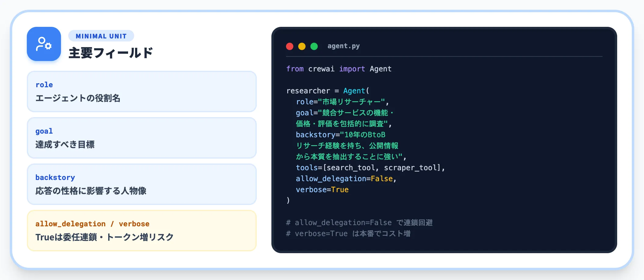Click the red window dot
This screenshot has height=280, width=644.
click(x=290, y=46)
